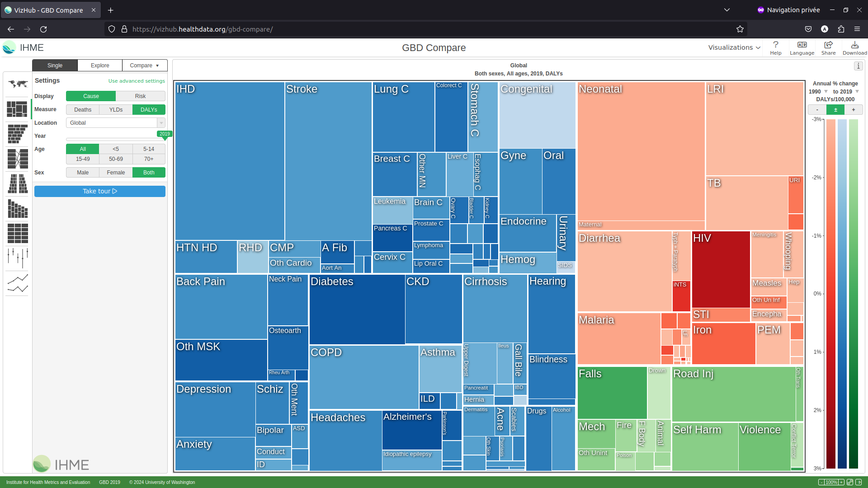Choose age group 15-49
This screenshot has width=868, height=488.
pyautogui.click(x=83, y=159)
